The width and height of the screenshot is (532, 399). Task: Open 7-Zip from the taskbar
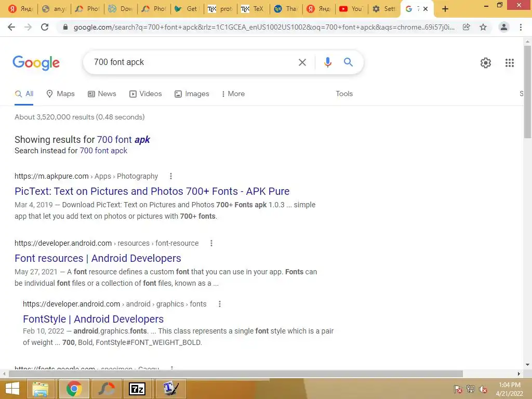pyautogui.click(x=137, y=389)
